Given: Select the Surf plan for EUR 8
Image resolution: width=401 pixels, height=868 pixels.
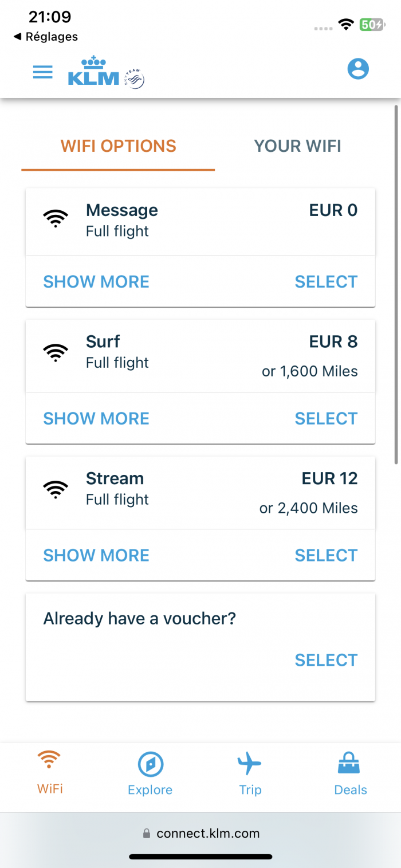Looking at the screenshot, I should tap(326, 419).
